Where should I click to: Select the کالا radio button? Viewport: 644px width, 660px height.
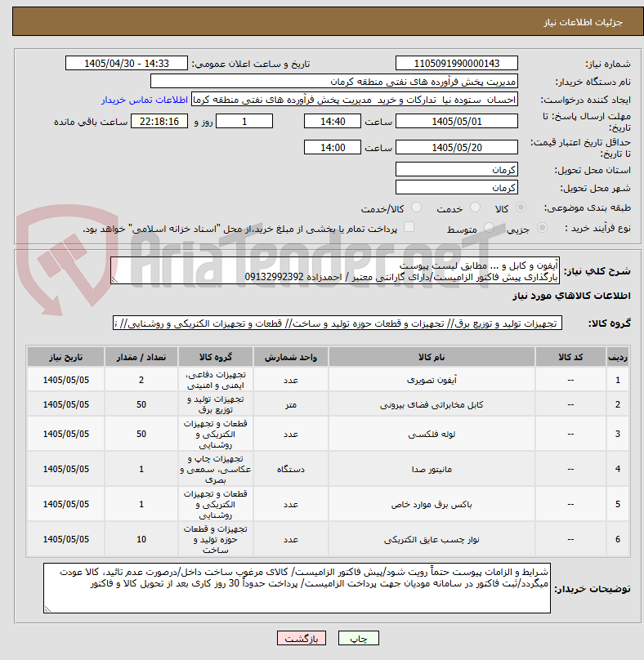(521, 207)
